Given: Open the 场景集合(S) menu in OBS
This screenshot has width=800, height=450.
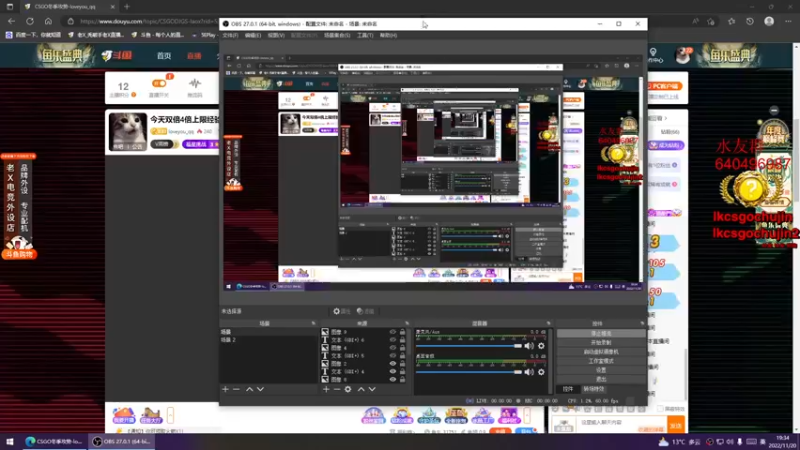Looking at the screenshot, I should 337,35.
